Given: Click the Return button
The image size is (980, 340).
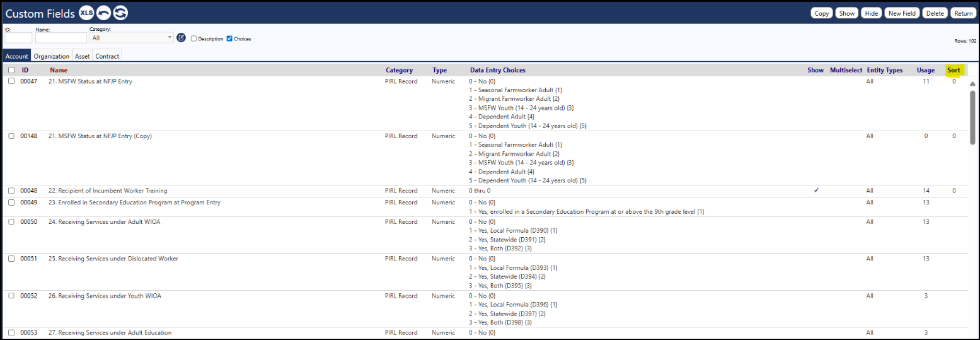Looking at the screenshot, I should pos(963,13).
